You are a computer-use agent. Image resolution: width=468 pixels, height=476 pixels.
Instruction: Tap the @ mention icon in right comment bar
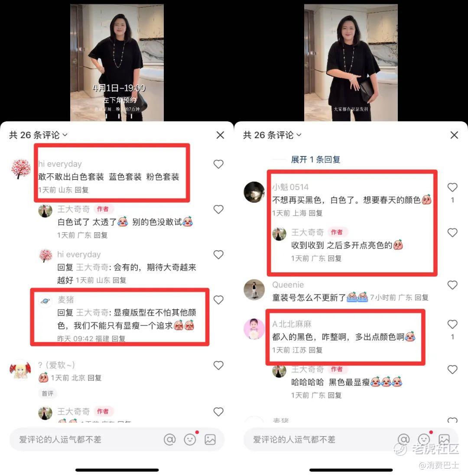pos(403,439)
